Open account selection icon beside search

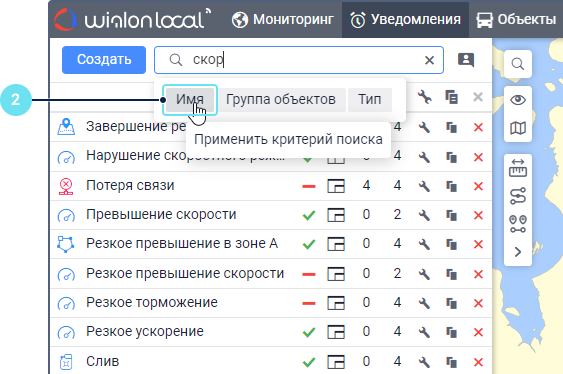pyautogui.click(x=466, y=60)
